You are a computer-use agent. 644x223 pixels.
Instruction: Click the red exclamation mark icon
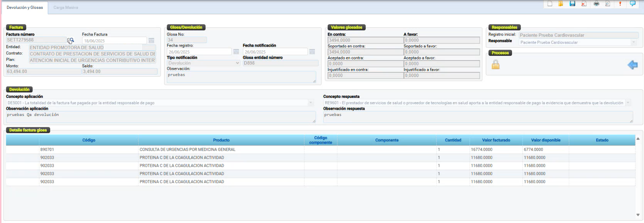click(620, 4)
